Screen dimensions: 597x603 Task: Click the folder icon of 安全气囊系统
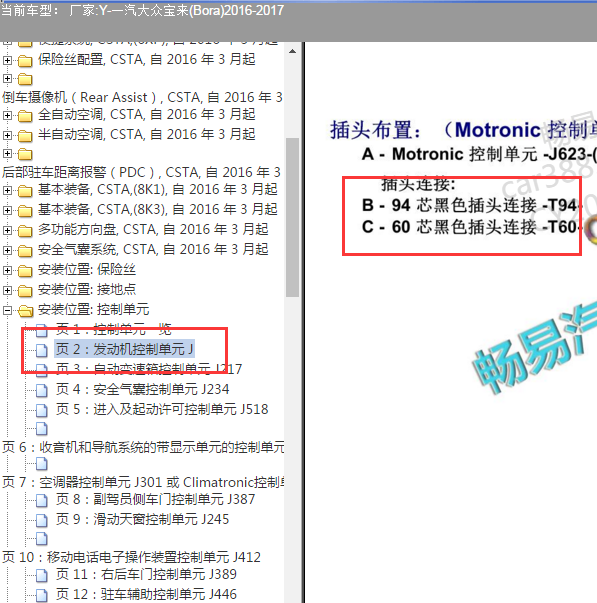pyautogui.click(x=25, y=251)
